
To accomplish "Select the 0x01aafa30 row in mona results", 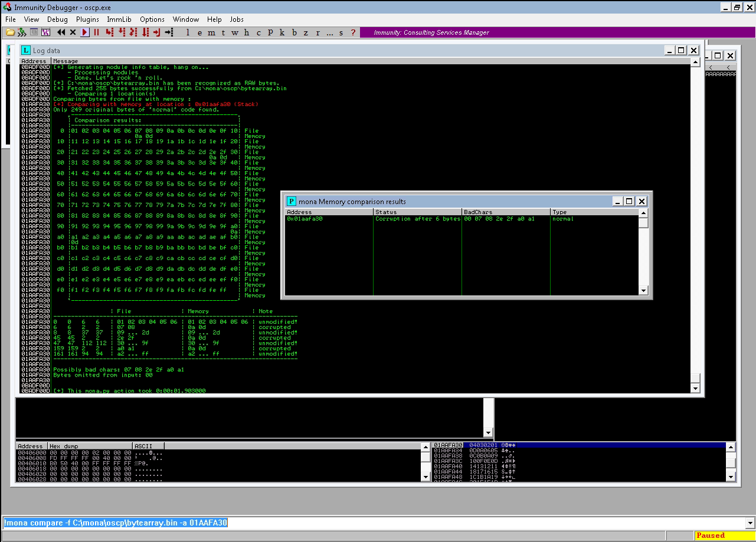I will click(462, 219).
